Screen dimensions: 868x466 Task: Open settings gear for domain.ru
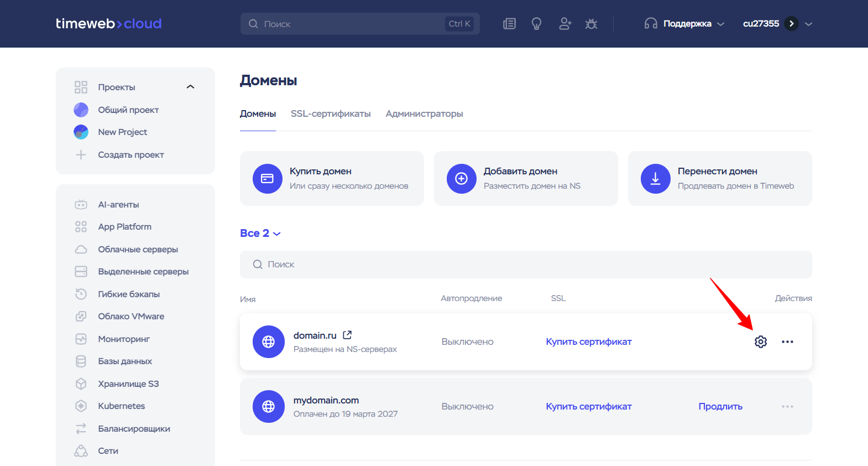(761, 342)
